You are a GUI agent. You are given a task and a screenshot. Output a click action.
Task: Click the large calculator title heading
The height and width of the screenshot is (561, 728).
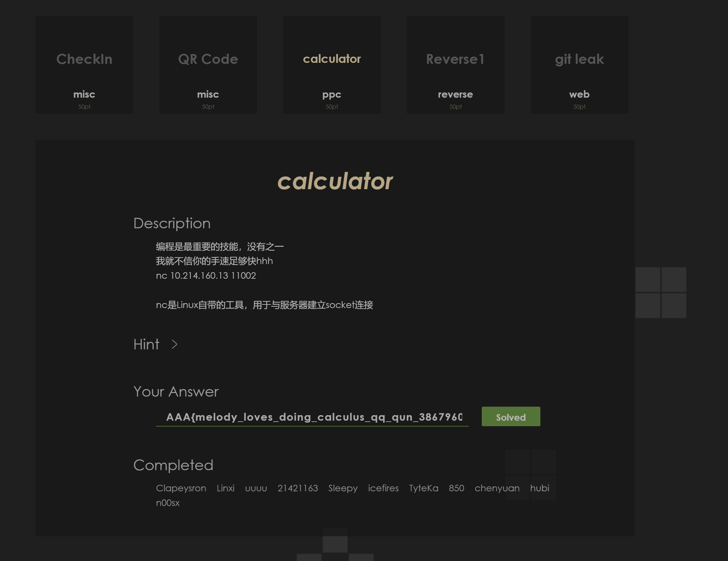(x=335, y=181)
